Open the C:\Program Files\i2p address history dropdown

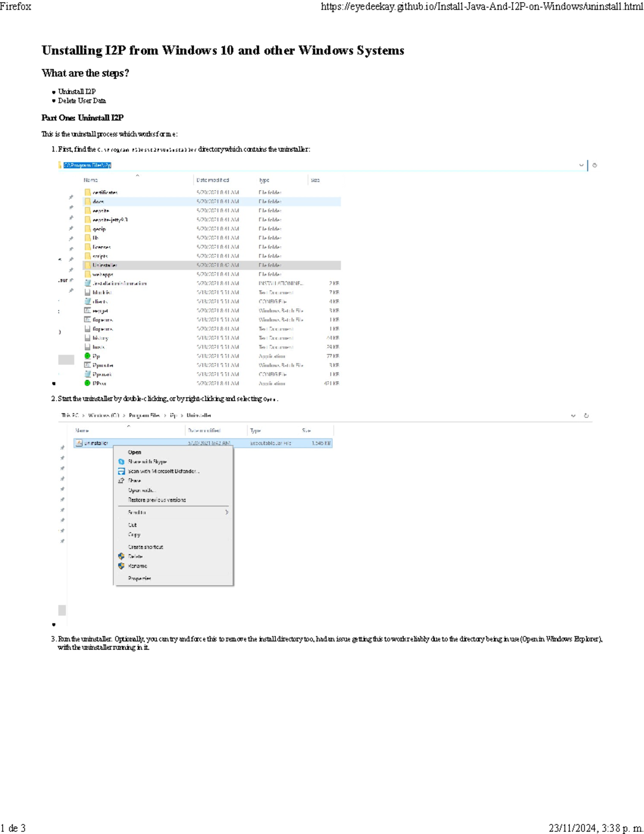(581, 165)
